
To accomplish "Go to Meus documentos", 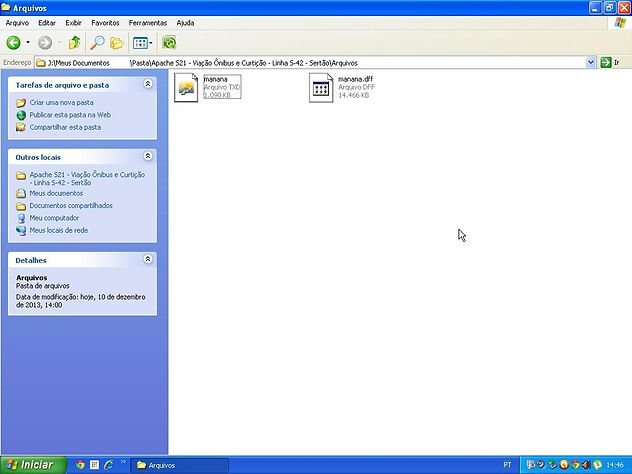I will [56, 193].
